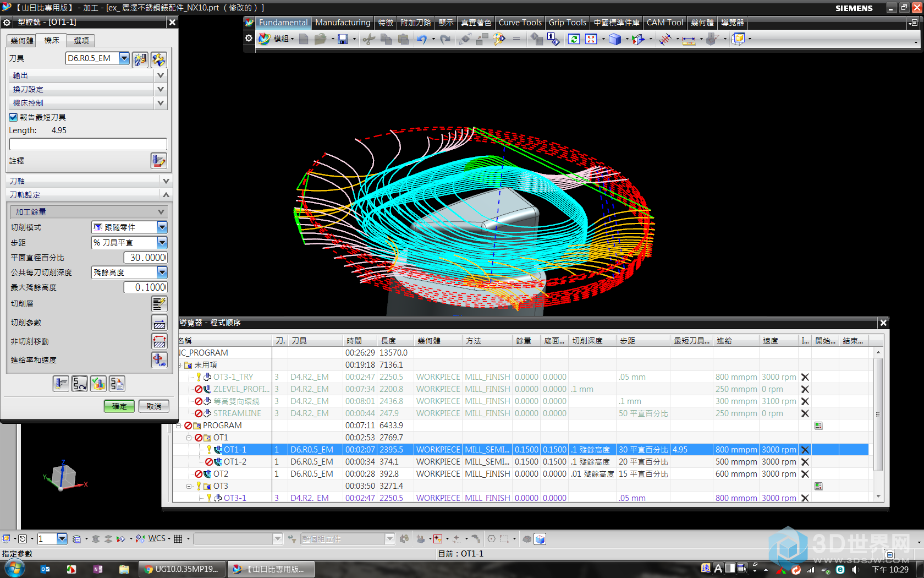Expand the 換刀設定 section
This screenshot has width=924, height=578.
(88, 89)
